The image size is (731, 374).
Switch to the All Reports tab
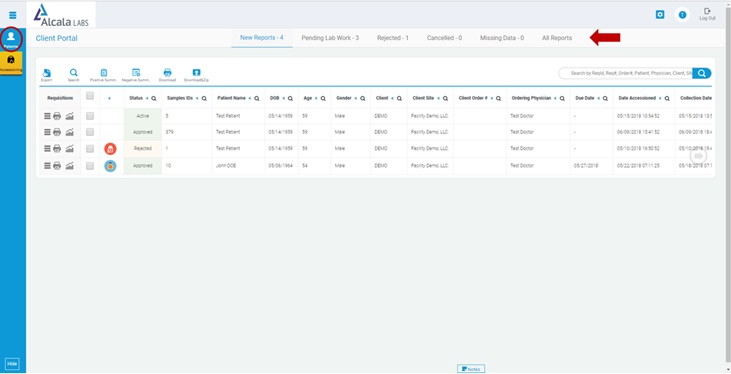(557, 38)
